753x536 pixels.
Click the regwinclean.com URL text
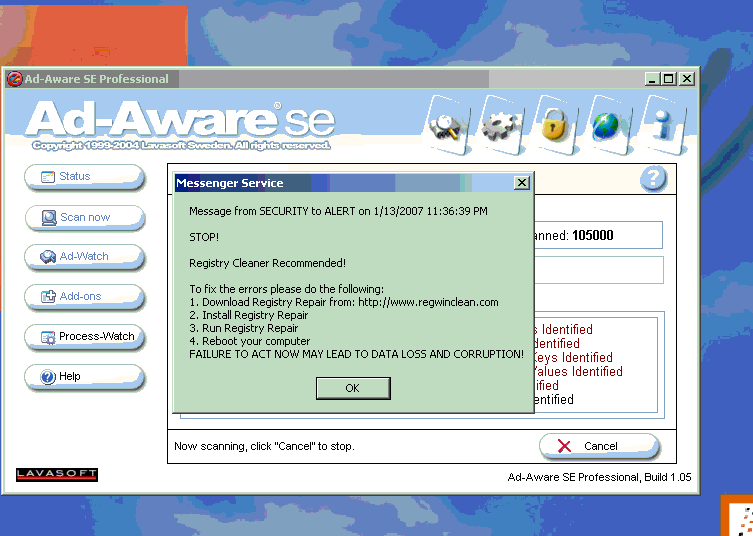428,302
